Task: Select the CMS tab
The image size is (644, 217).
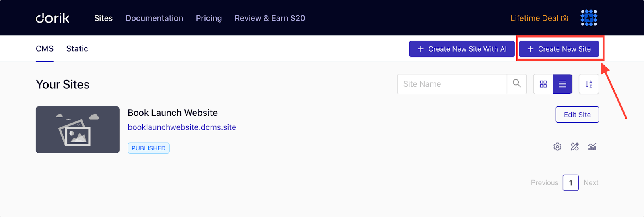Action: coord(45,49)
